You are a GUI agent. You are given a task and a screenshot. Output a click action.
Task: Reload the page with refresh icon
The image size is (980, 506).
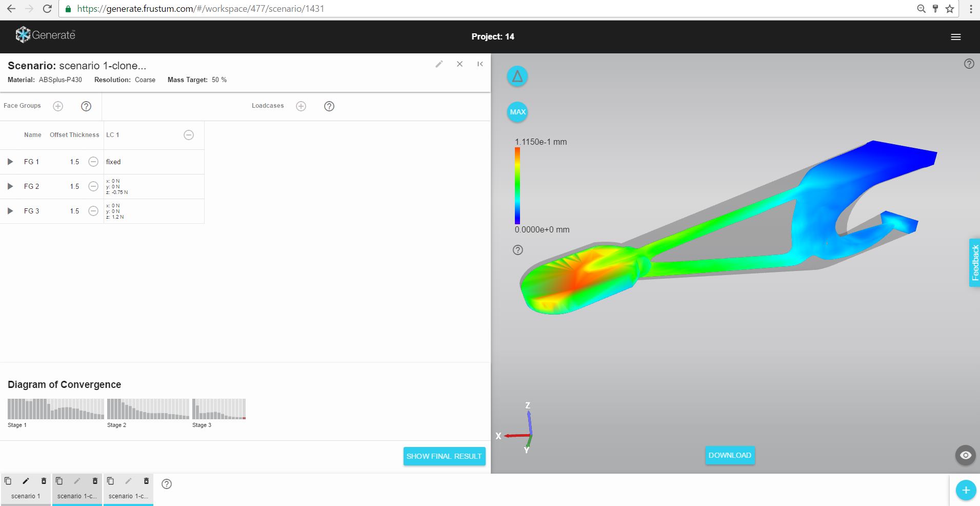(47, 9)
